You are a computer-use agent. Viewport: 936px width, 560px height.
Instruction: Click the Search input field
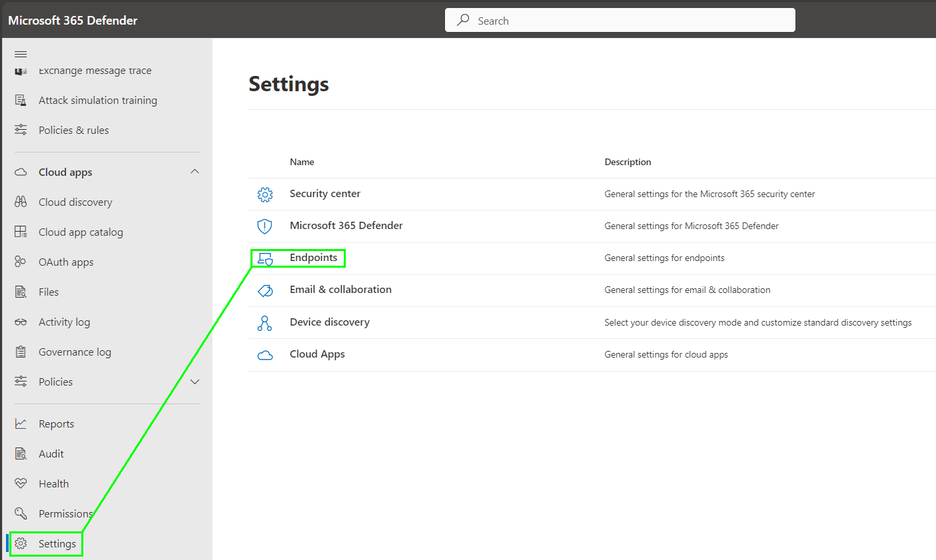626,21
